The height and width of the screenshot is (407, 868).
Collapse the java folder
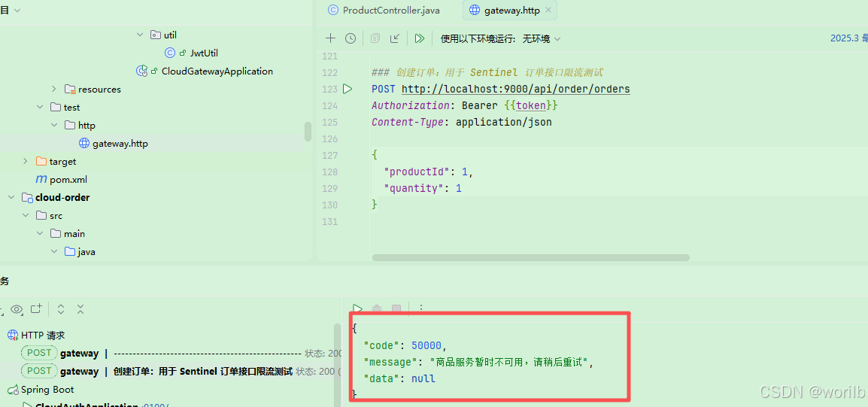(x=54, y=251)
